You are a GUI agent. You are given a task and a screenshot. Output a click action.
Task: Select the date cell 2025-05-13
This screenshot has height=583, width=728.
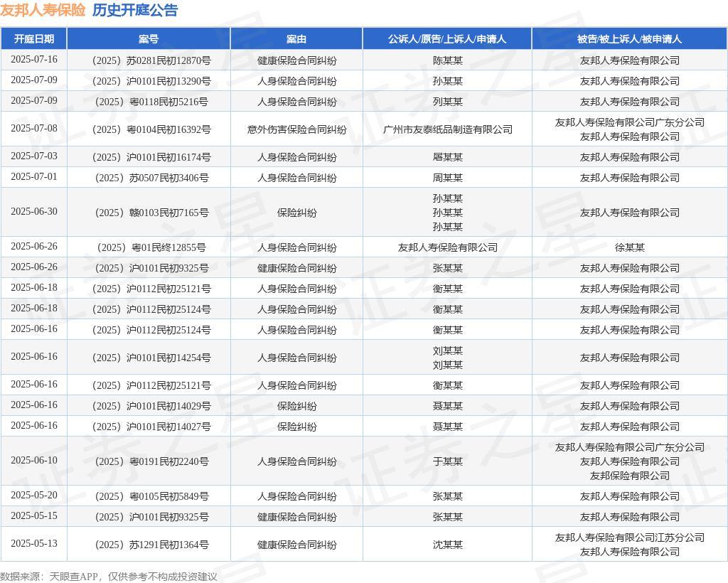[x=34, y=544]
